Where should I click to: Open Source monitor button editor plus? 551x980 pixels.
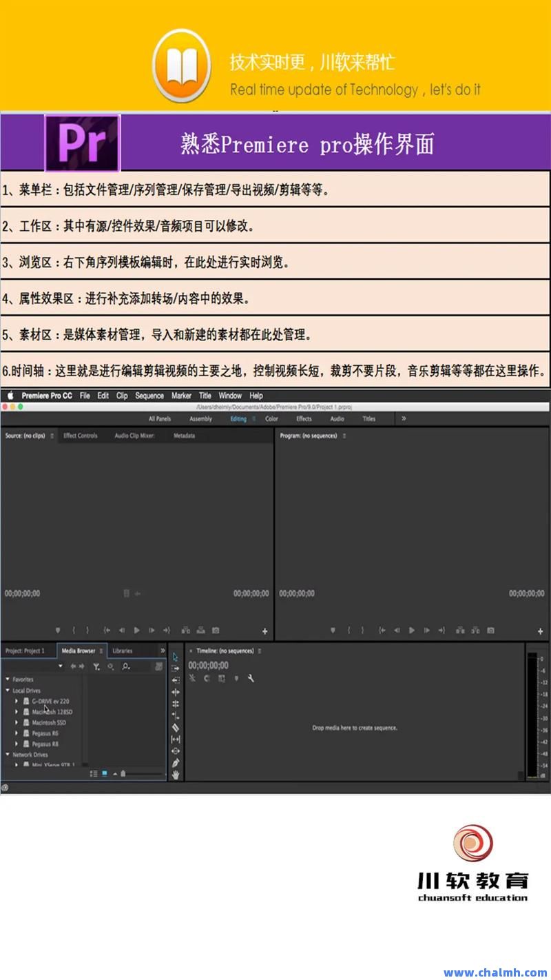[265, 631]
